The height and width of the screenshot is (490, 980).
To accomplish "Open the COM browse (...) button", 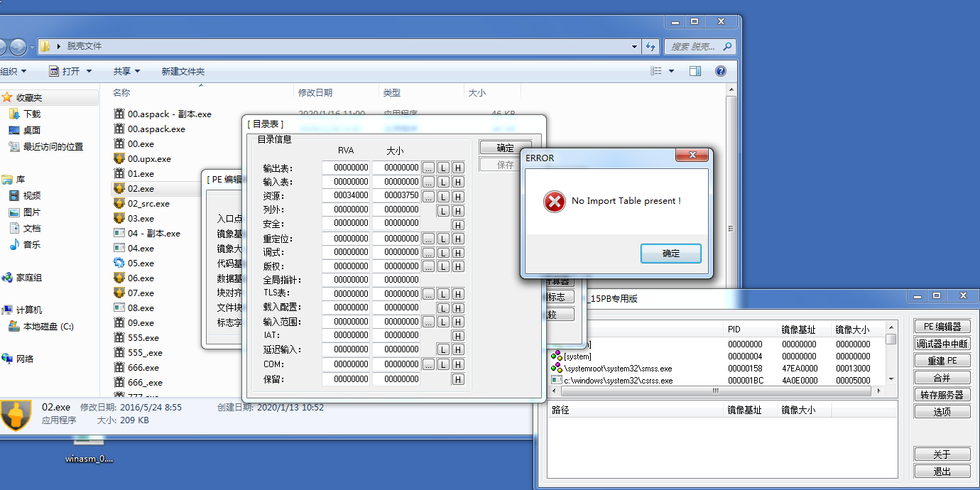I will pyautogui.click(x=428, y=364).
